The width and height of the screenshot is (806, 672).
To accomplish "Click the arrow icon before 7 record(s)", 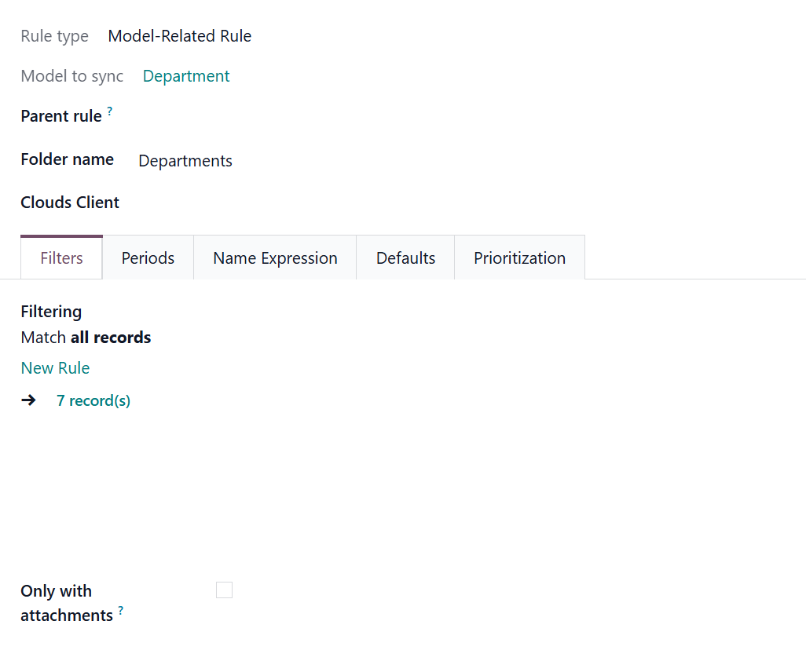I will [x=28, y=400].
